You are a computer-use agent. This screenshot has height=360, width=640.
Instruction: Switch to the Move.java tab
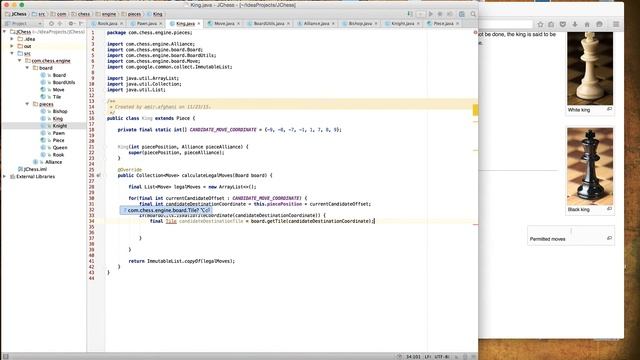click(x=224, y=24)
